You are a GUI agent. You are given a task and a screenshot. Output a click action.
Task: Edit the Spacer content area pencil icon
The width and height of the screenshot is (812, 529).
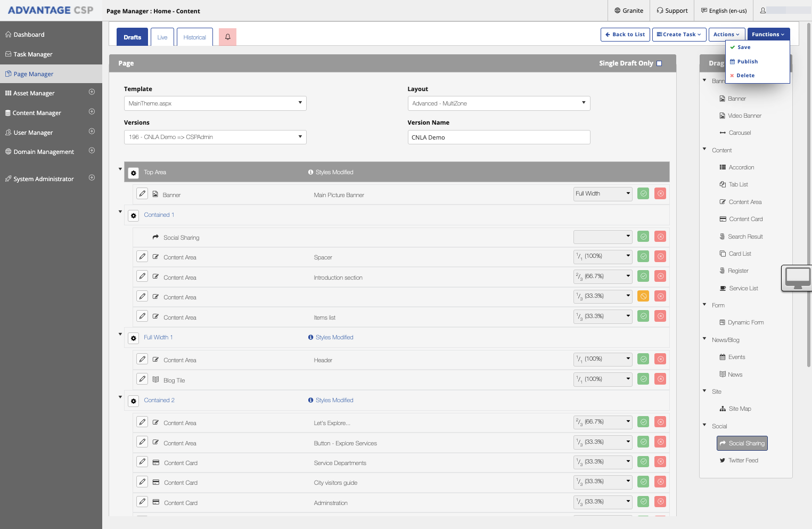(142, 256)
